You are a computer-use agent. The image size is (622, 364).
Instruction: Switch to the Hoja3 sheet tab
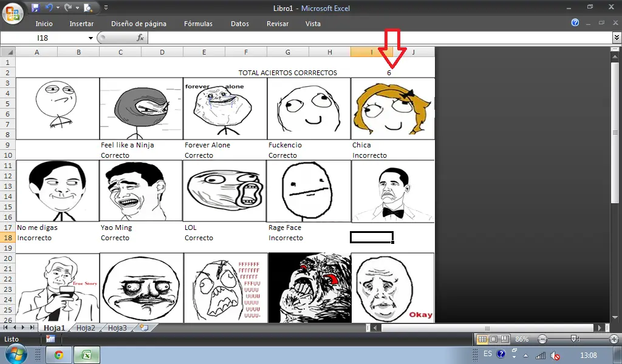point(117,328)
